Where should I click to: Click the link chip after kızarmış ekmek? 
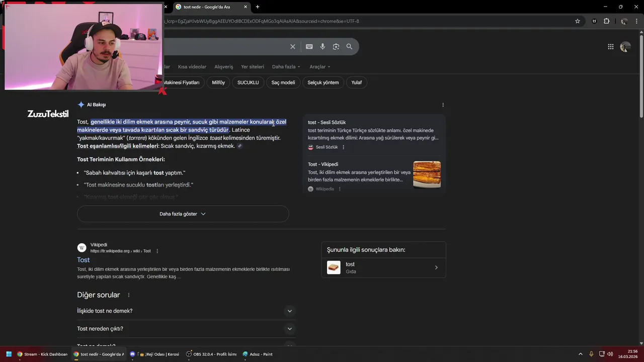240,146
